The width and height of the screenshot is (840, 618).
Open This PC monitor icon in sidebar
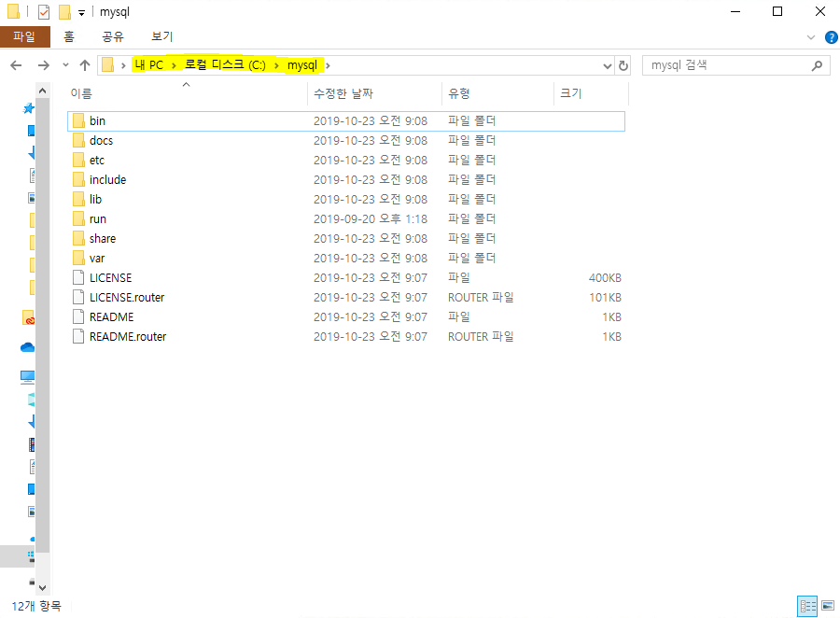[27, 377]
